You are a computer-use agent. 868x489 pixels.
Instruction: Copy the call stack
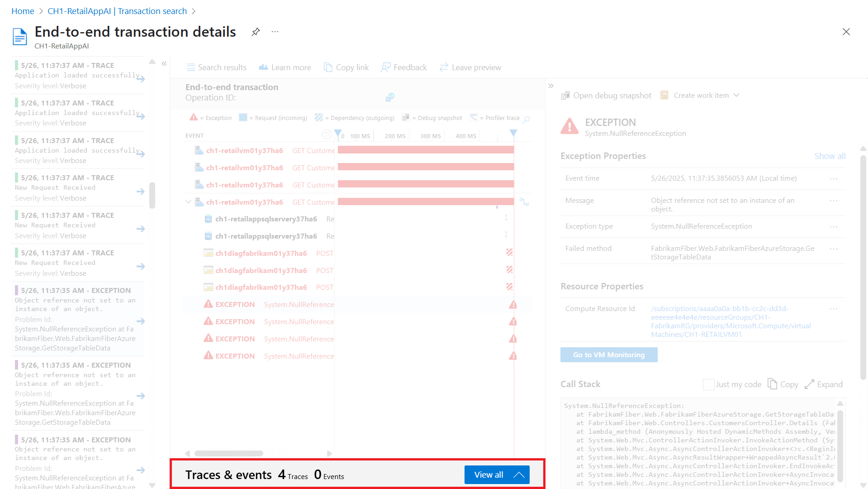783,384
